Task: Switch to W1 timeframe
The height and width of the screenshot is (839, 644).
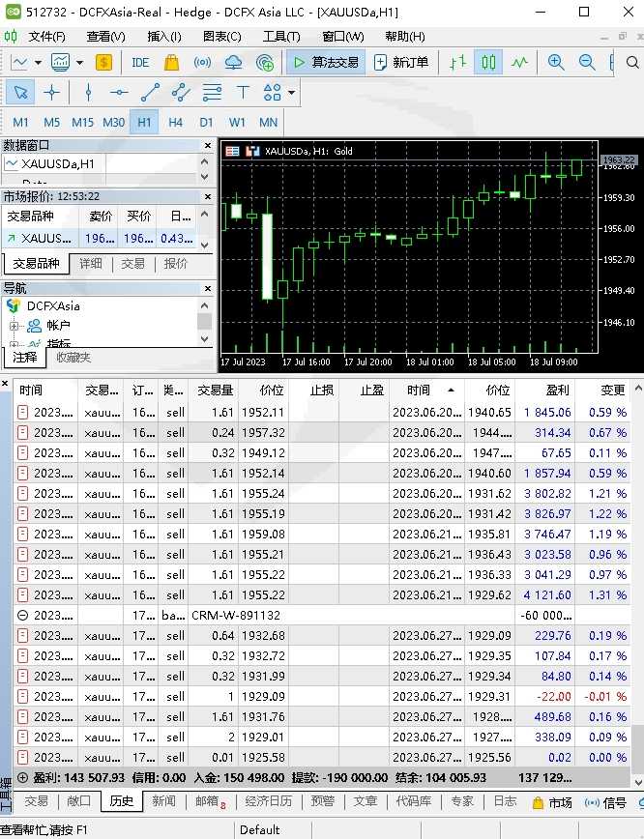Action: coord(237,123)
